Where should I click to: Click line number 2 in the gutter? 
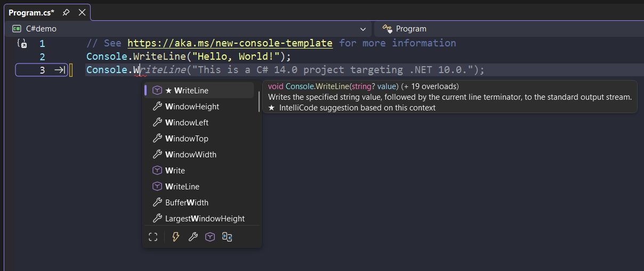[x=42, y=57]
